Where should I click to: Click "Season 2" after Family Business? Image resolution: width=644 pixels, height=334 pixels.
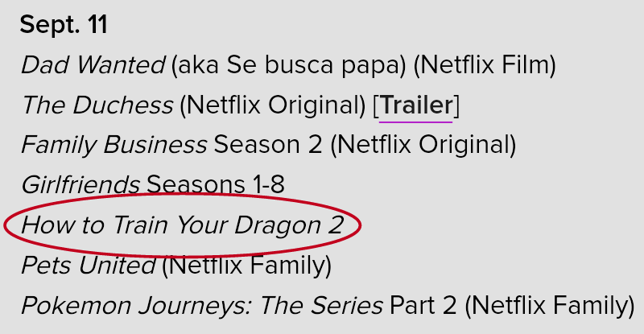pyautogui.click(x=268, y=145)
